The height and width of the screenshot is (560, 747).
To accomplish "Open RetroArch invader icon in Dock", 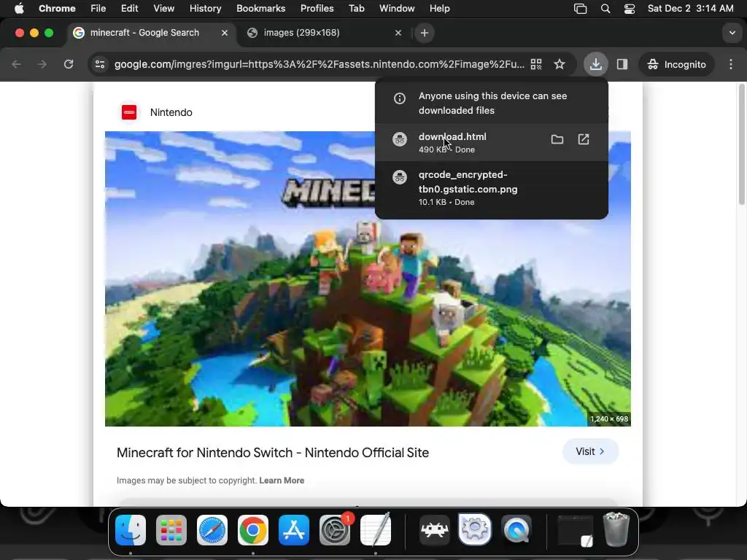I will [434, 529].
